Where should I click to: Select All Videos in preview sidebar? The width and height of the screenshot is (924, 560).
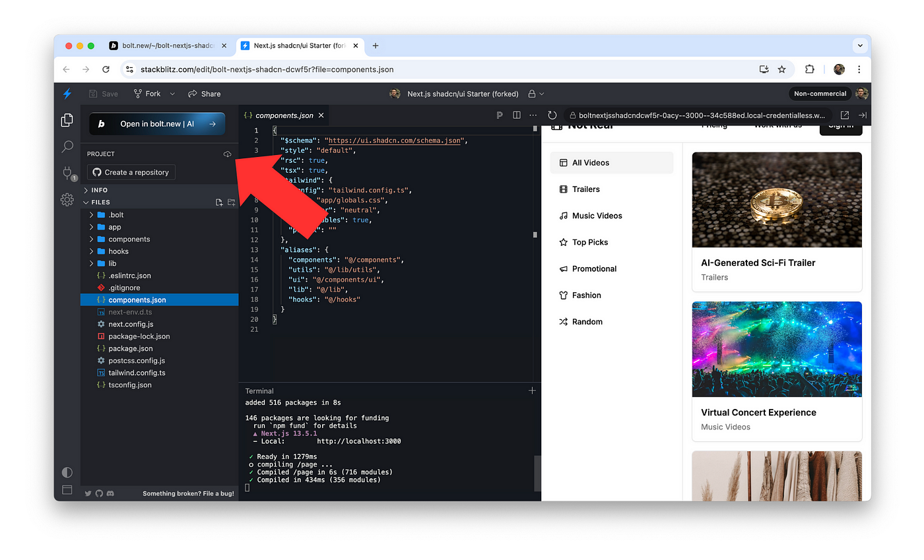tap(612, 163)
